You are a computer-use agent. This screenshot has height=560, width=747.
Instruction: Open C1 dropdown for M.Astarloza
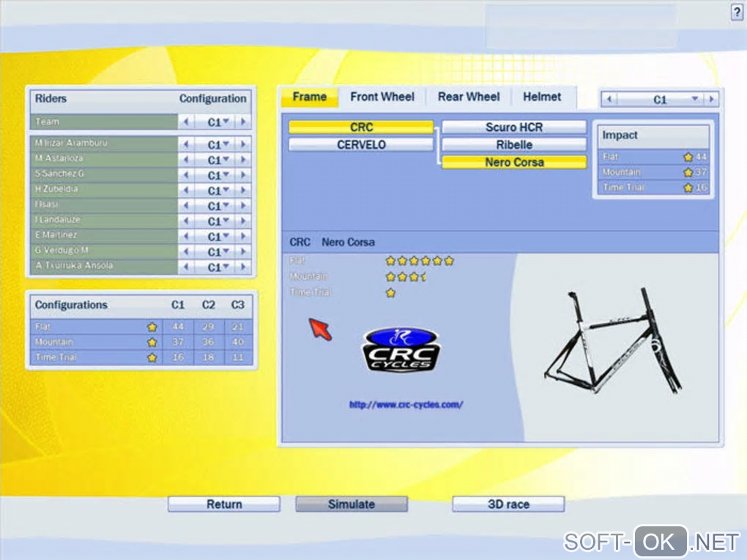tap(215, 160)
